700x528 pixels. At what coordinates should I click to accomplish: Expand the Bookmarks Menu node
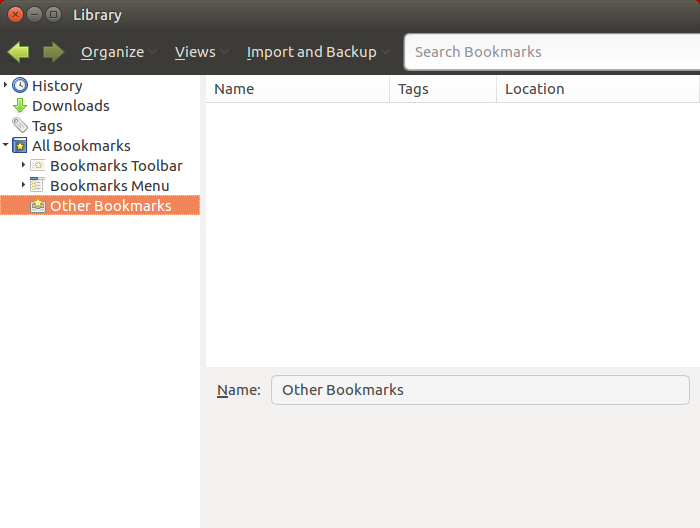coord(23,184)
